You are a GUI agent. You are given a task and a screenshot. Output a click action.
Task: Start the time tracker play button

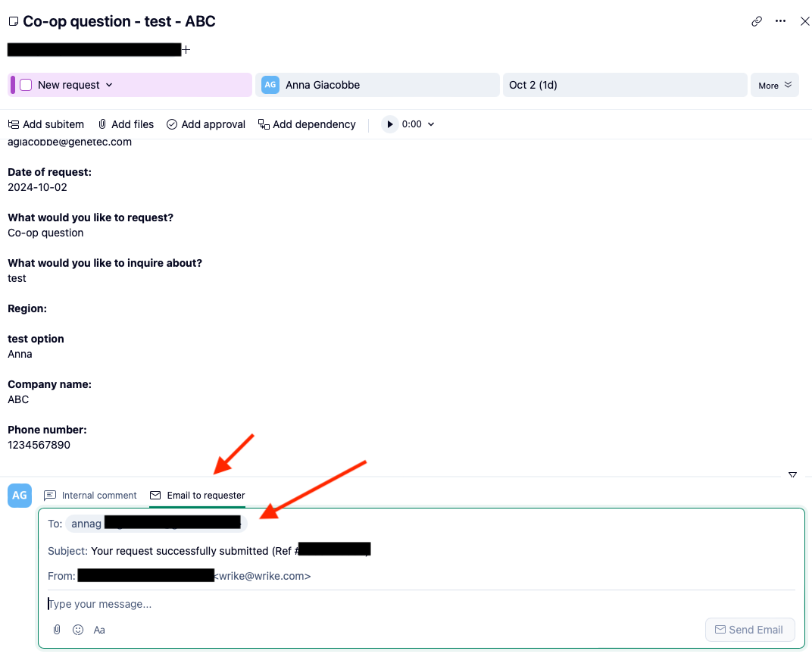[x=390, y=124]
